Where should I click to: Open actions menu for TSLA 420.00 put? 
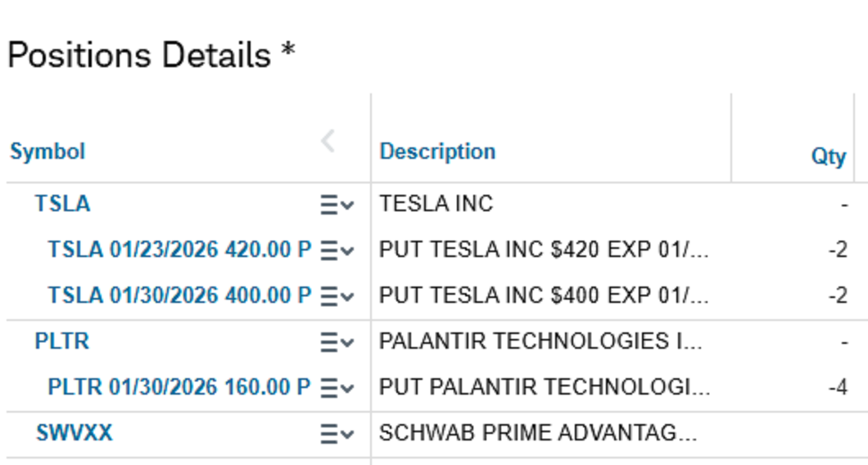(x=337, y=250)
